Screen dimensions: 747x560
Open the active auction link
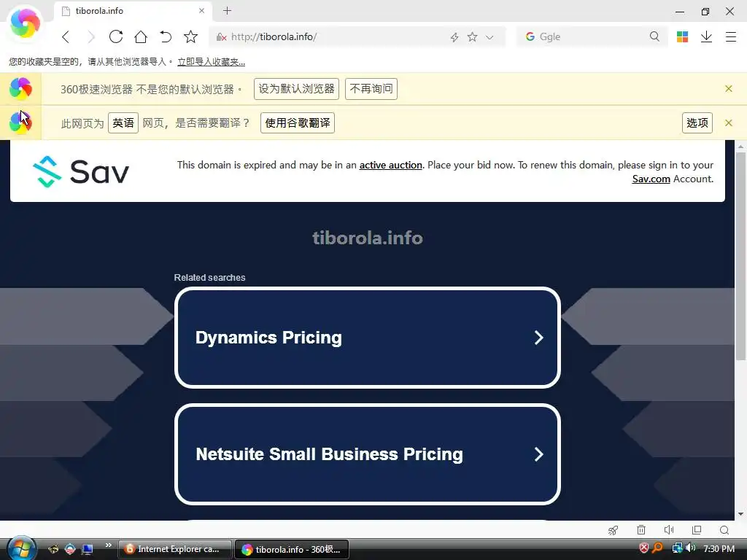click(x=391, y=165)
